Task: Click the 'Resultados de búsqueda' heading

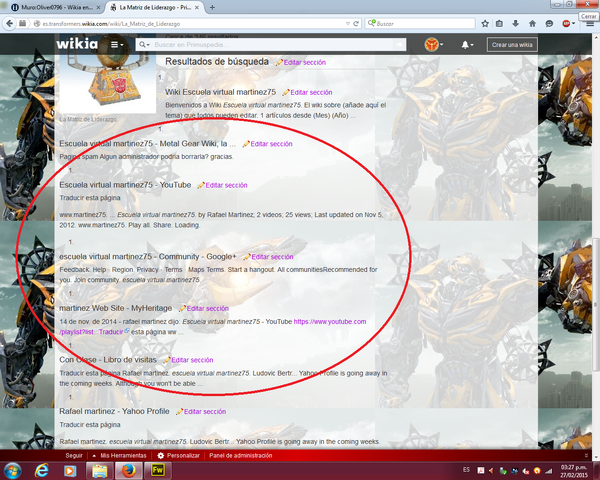Action: [x=217, y=62]
